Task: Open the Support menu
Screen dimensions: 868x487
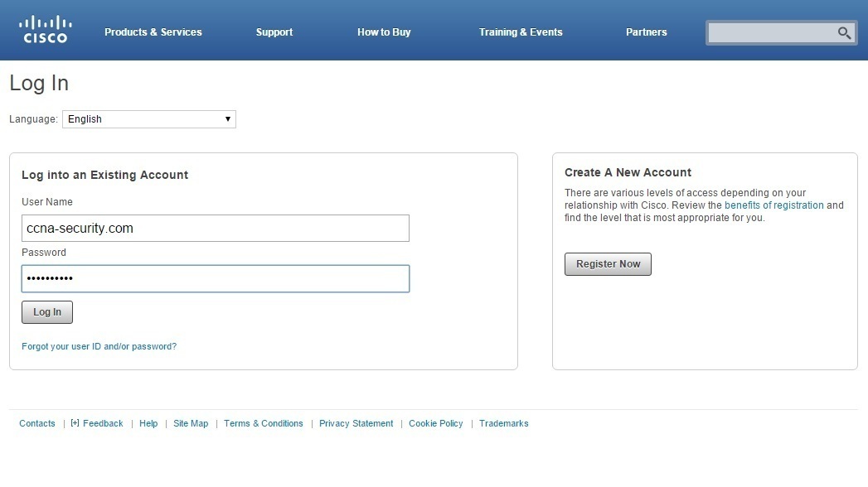Action: coord(274,32)
